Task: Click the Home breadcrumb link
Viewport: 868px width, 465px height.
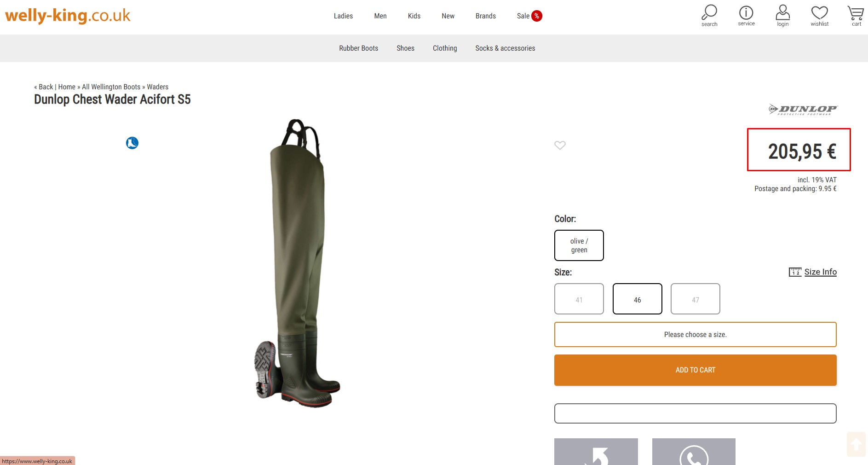Action: 67,87
